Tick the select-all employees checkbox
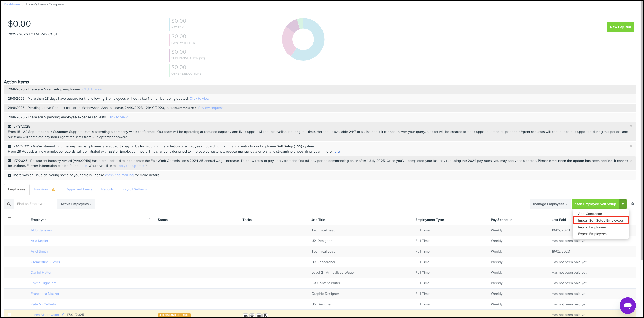Image resolution: width=644 pixels, height=318 pixels. pos(10,219)
